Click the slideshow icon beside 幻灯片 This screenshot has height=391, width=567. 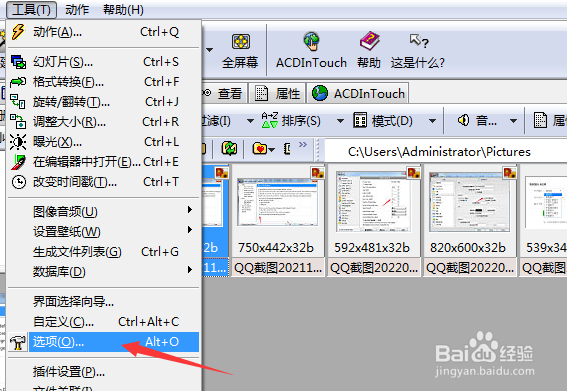coord(18,62)
